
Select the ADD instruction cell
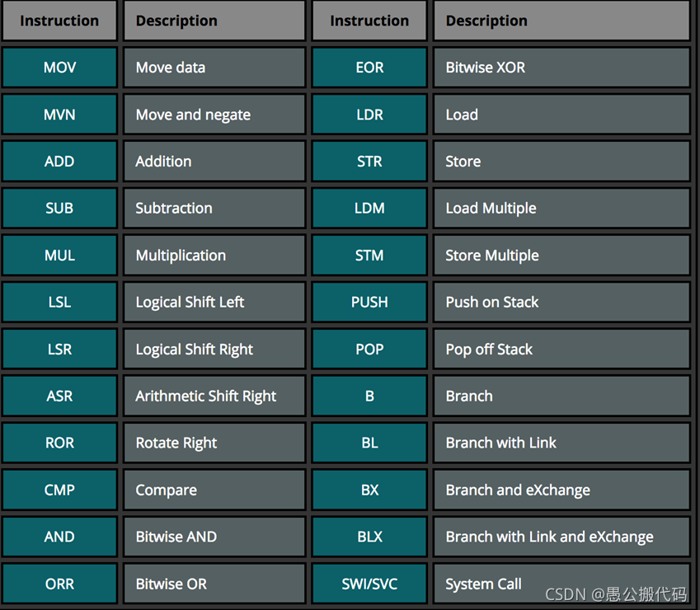[59, 162]
